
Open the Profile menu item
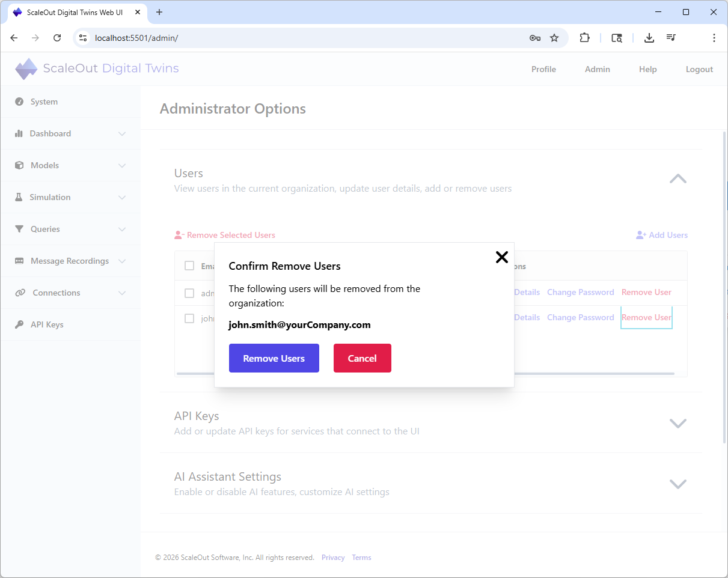(543, 69)
